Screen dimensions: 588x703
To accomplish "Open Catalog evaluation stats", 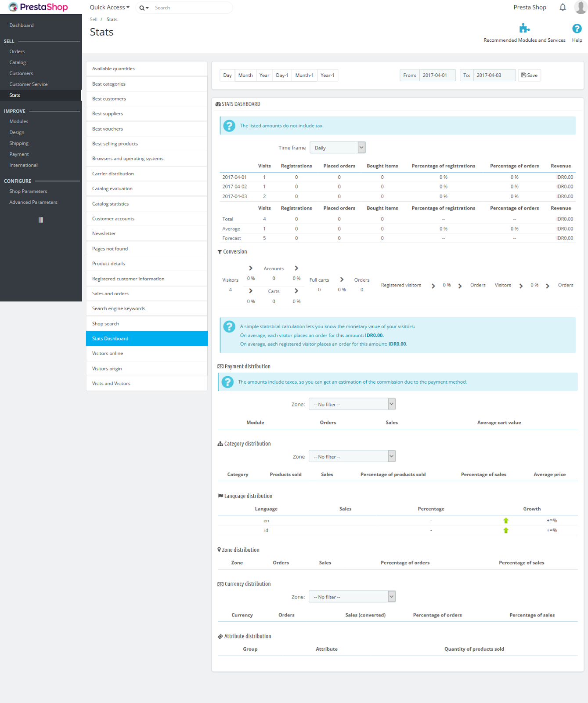I will (x=147, y=188).
